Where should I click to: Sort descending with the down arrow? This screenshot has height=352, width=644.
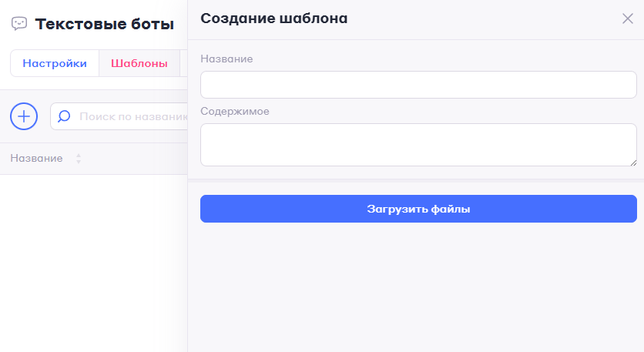click(79, 162)
